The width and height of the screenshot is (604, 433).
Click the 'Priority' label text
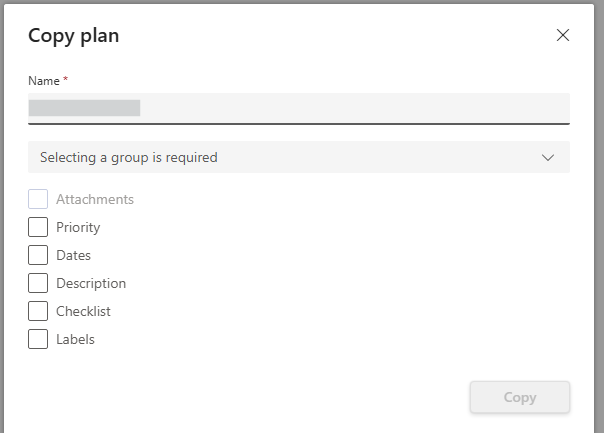pyautogui.click(x=78, y=228)
